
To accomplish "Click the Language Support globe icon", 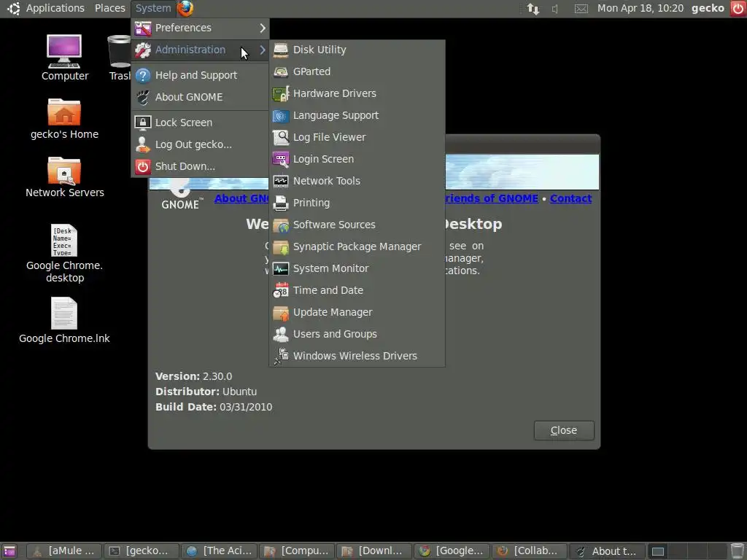I will [x=281, y=115].
